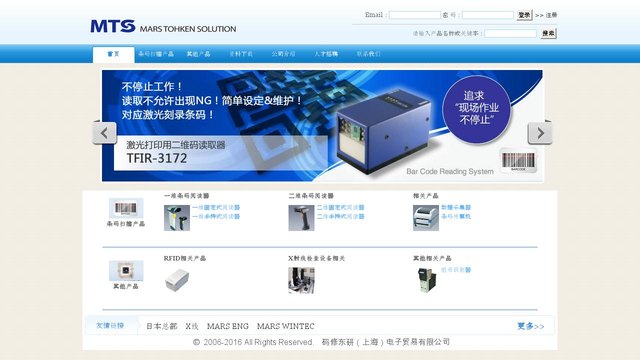The width and height of the screenshot is (640, 360).
Task: Click the 其他相关产品 heading
Action: click(432, 258)
